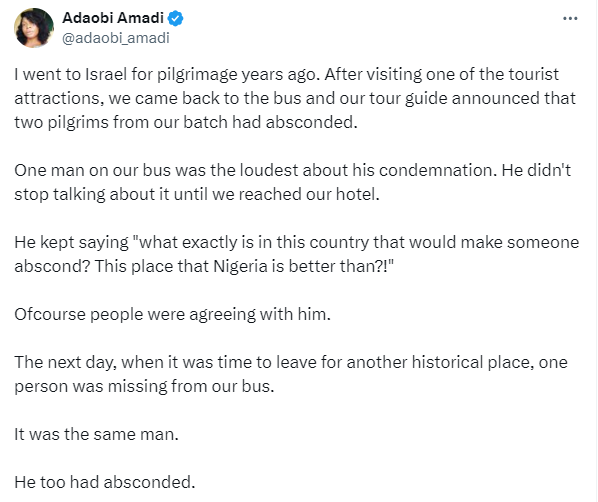Click the display name Adaobi Amadi
The height and width of the screenshot is (502, 598).
point(113,18)
